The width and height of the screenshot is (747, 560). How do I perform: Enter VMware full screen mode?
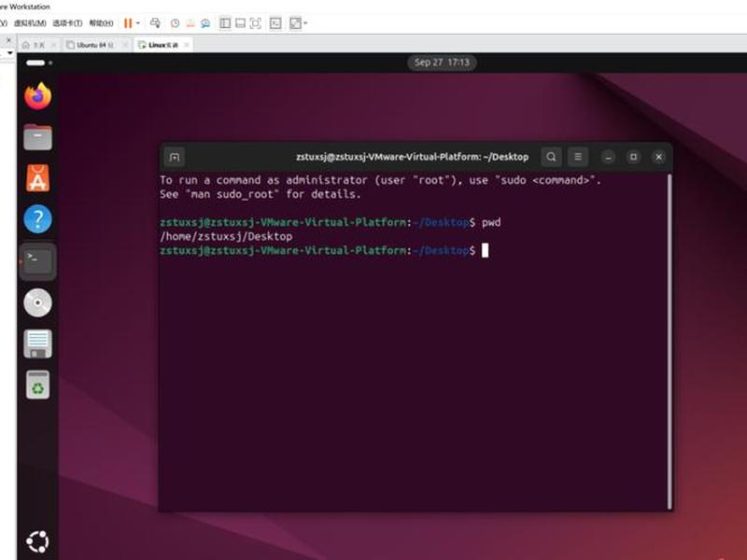[256, 22]
